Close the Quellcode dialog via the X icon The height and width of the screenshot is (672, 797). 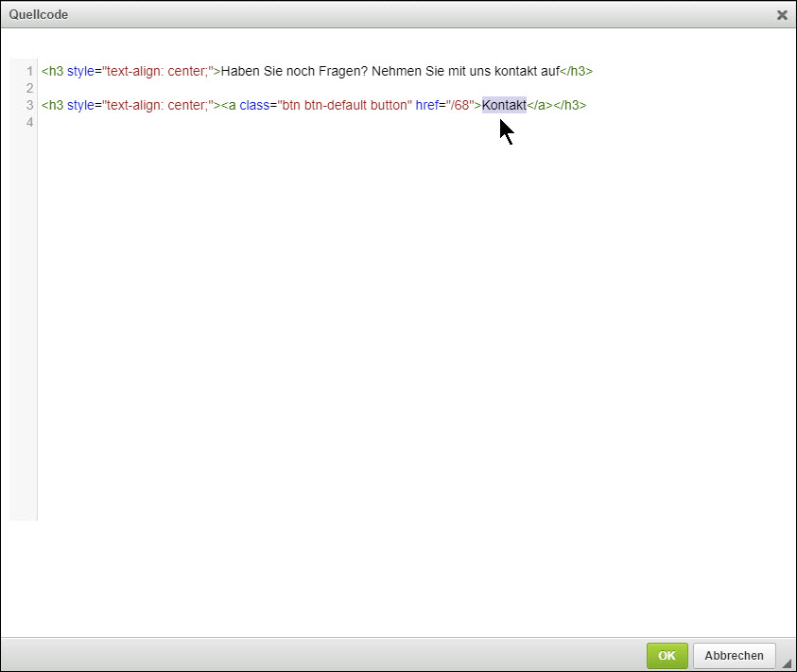click(782, 15)
